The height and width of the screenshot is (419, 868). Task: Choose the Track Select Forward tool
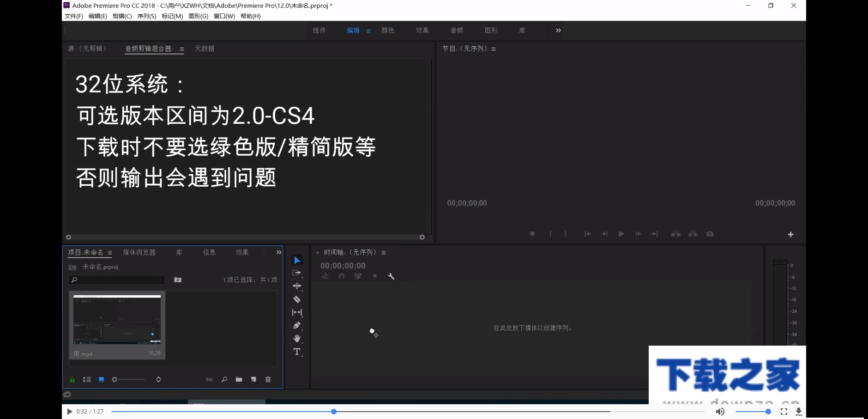(x=298, y=273)
